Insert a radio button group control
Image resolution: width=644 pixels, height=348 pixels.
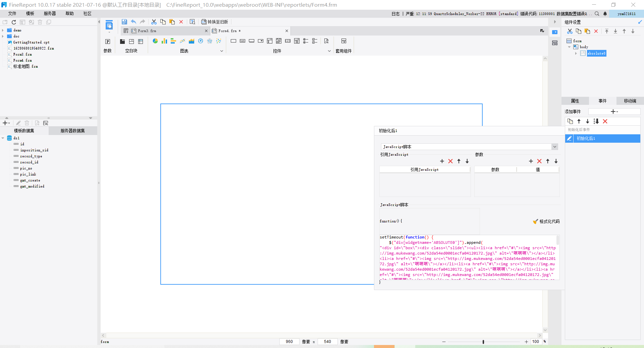(306, 41)
